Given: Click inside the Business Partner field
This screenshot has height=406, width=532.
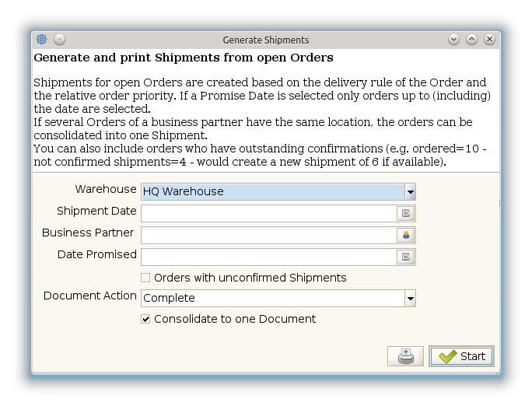Looking at the screenshot, I should tap(268, 235).
